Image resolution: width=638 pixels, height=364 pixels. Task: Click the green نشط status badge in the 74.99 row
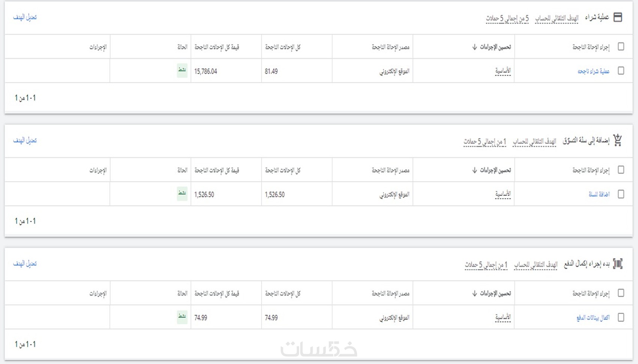182,317
